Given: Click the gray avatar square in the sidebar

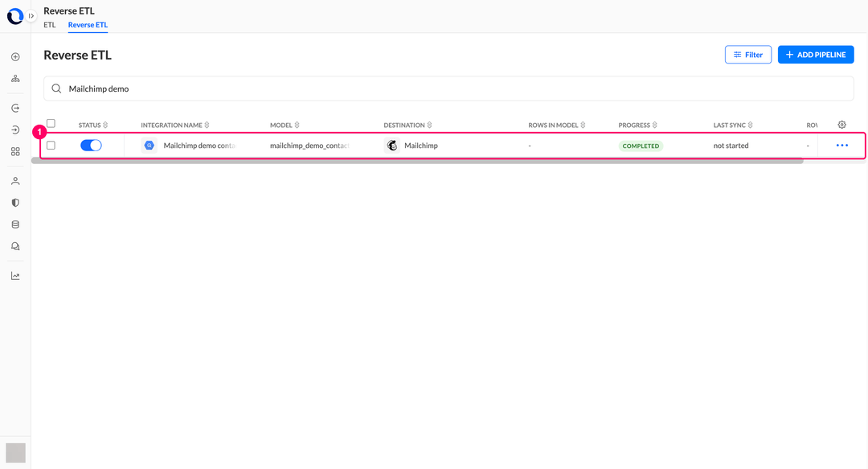Looking at the screenshot, I should coord(15,453).
